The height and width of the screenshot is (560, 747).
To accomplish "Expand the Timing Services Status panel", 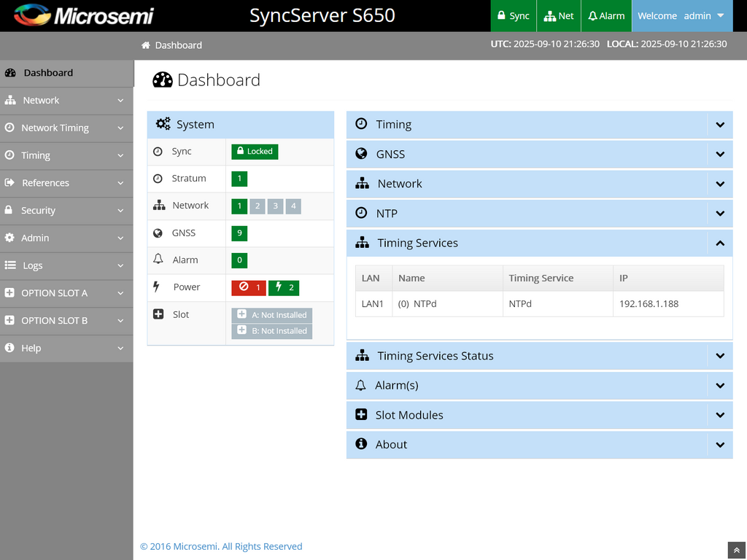I will [539, 356].
